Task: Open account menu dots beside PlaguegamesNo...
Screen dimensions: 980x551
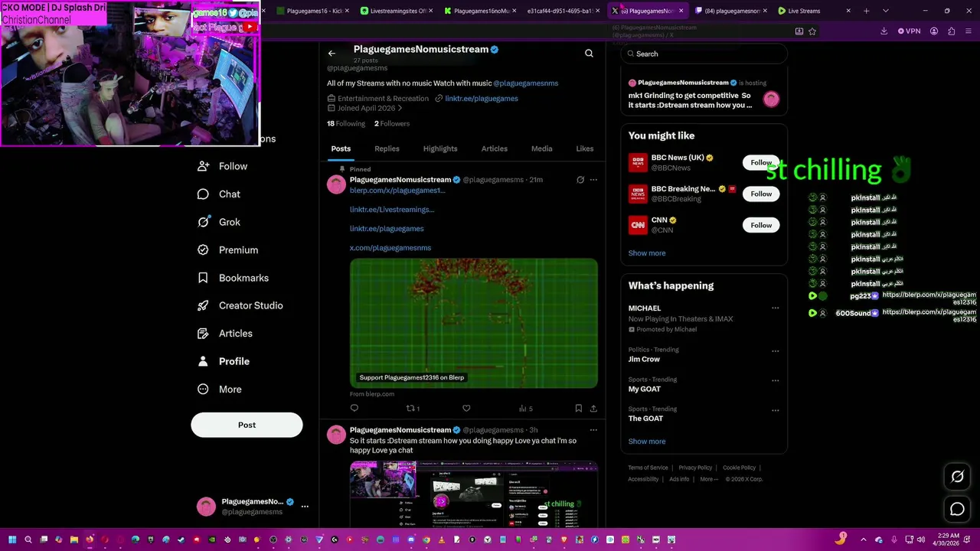Action: click(x=305, y=507)
